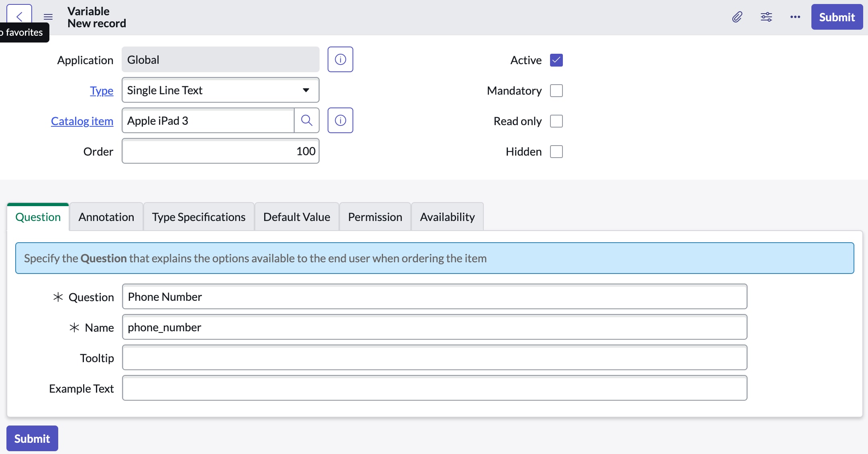This screenshot has width=868, height=454.
Task: Click the attachment paperclip icon
Action: pyautogui.click(x=737, y=17)
